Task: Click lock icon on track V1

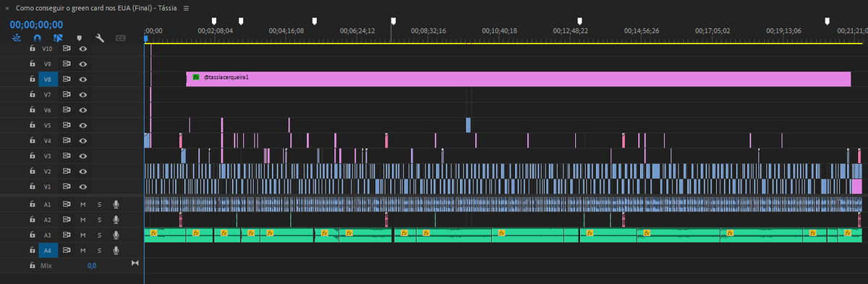Action: pos(32,186)
